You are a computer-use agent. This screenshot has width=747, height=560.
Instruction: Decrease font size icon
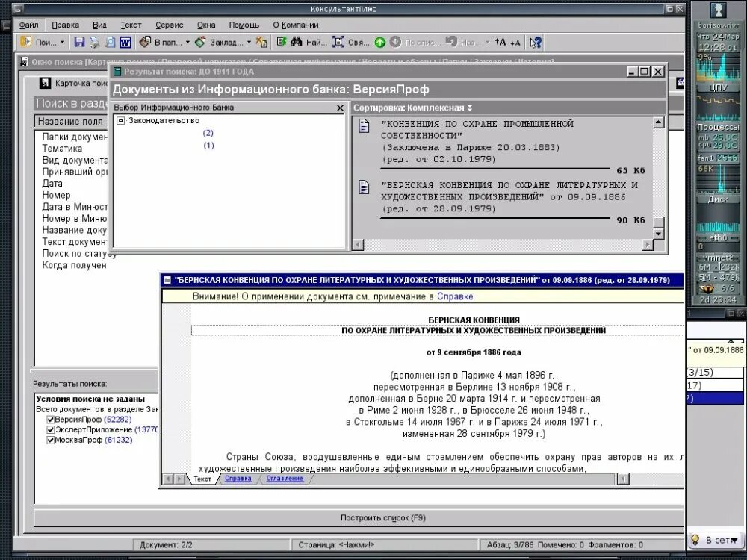(515, 43)
